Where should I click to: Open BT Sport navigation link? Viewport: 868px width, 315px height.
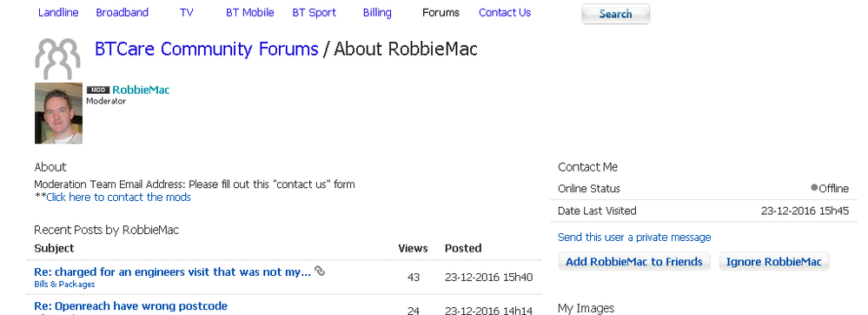click(x=314, y=12)
